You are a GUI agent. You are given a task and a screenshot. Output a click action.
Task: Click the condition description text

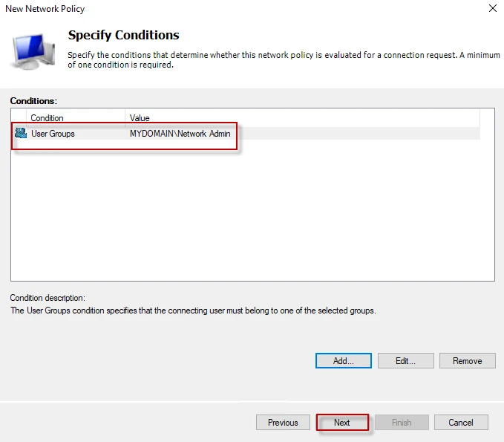tap(193, 311)
